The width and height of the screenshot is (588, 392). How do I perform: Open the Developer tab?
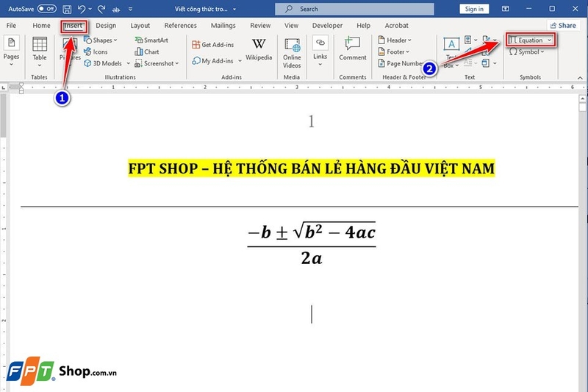coord(327,26)
